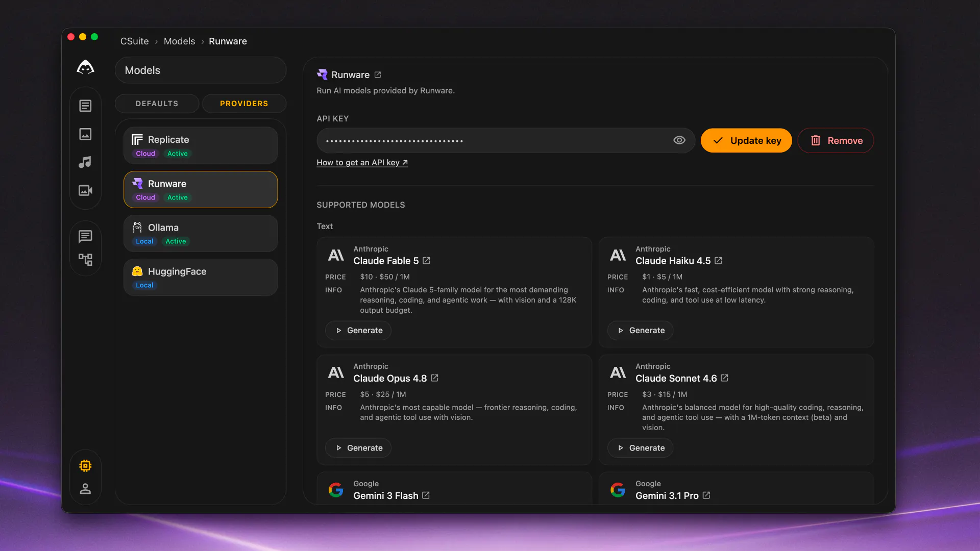Image resolution: width=980 pixels, height=551 pixels.
Task: Open the workflow nodes sidebar icon
Action: (85, 259)
